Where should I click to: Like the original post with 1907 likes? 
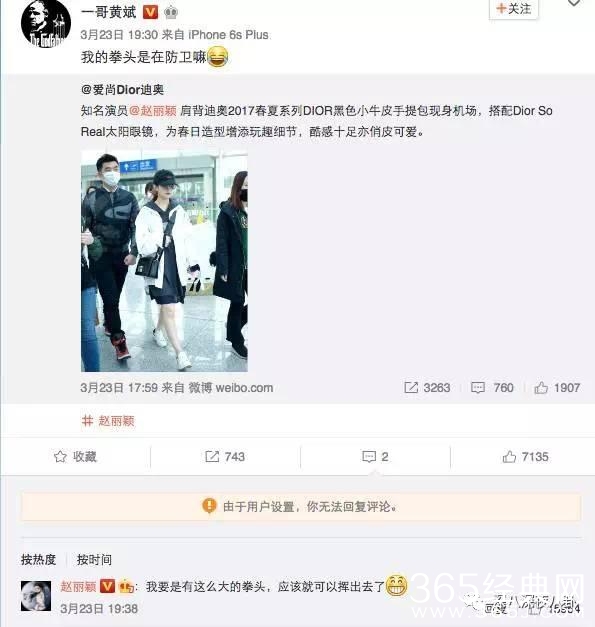coord(557,387)
